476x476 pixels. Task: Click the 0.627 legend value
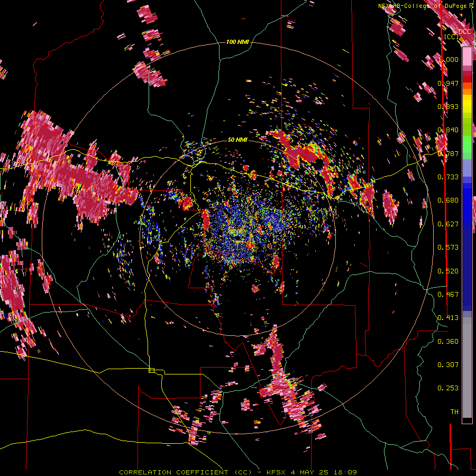point(448,224)
